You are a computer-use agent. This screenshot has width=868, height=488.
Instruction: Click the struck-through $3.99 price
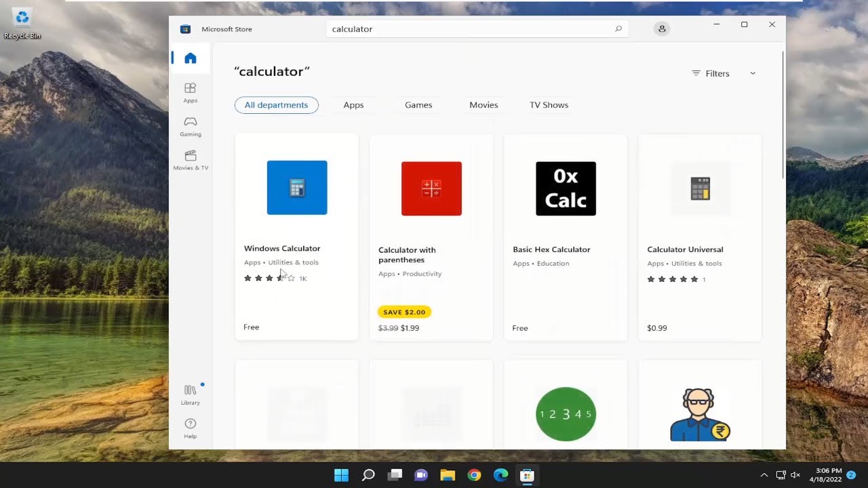[388, 328]
